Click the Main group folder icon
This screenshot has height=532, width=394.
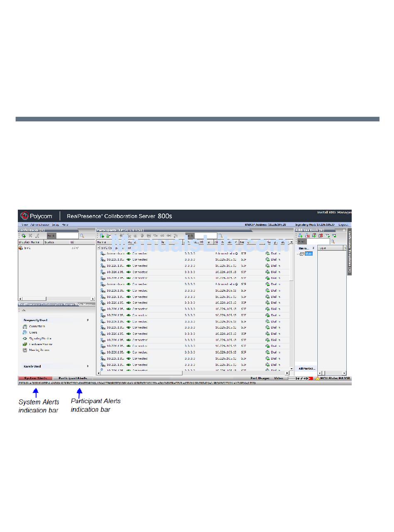pyautogui.click(x=302, y=254)
